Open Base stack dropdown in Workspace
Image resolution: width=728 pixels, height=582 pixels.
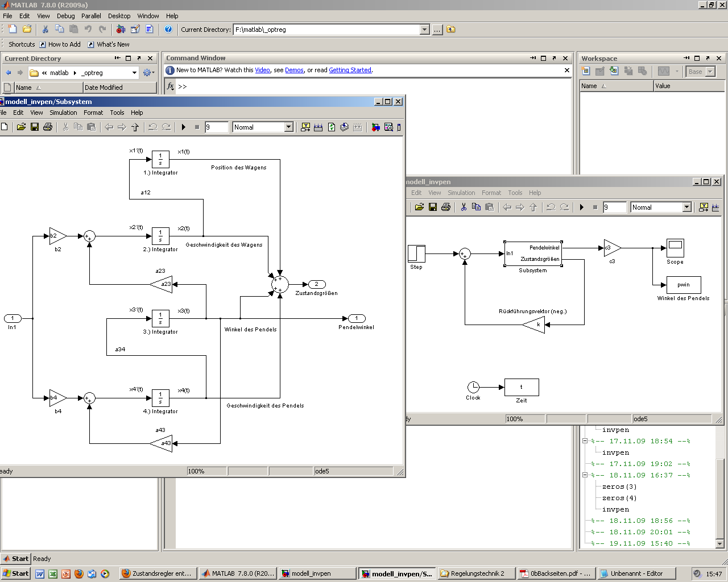coord(710,72)
